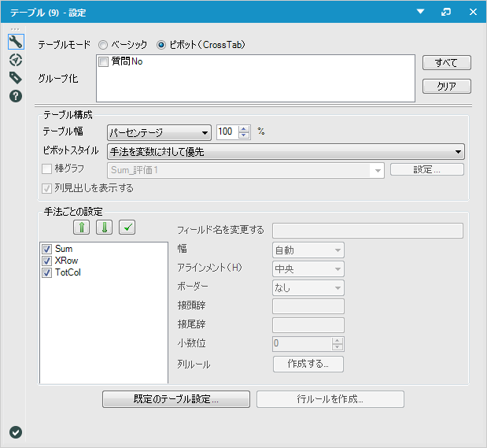487x448 pixels.
Task: Open the navigation compass icon in sidebar
Action: [15, 59]
